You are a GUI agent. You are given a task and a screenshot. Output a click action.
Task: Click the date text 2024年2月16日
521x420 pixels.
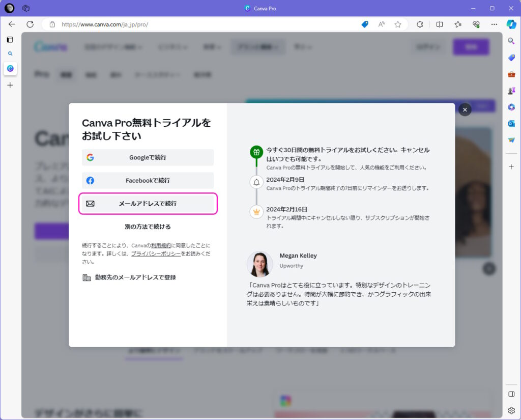(x=287, y=209)
